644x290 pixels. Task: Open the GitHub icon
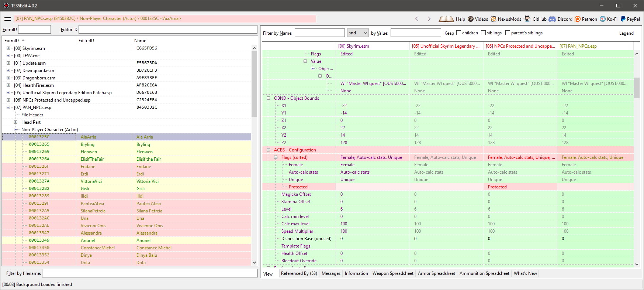pos(527,19)
